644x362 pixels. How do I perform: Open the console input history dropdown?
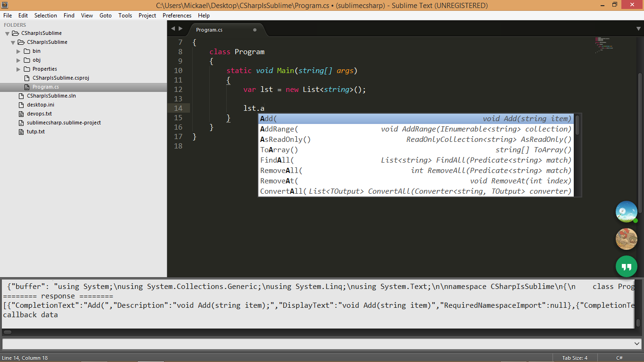637,344
